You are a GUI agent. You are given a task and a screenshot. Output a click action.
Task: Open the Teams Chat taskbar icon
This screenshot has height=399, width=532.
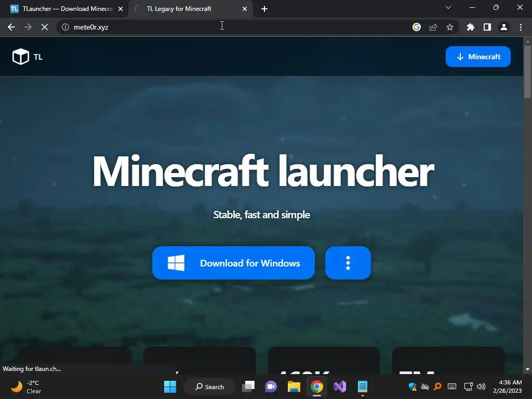pos(271,387)
